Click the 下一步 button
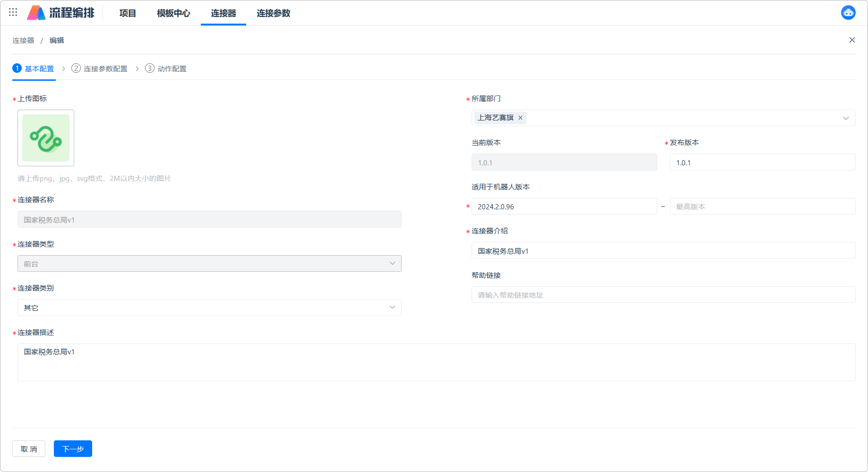The height and width of the screenshot is (472, 868). pos(73,449)
